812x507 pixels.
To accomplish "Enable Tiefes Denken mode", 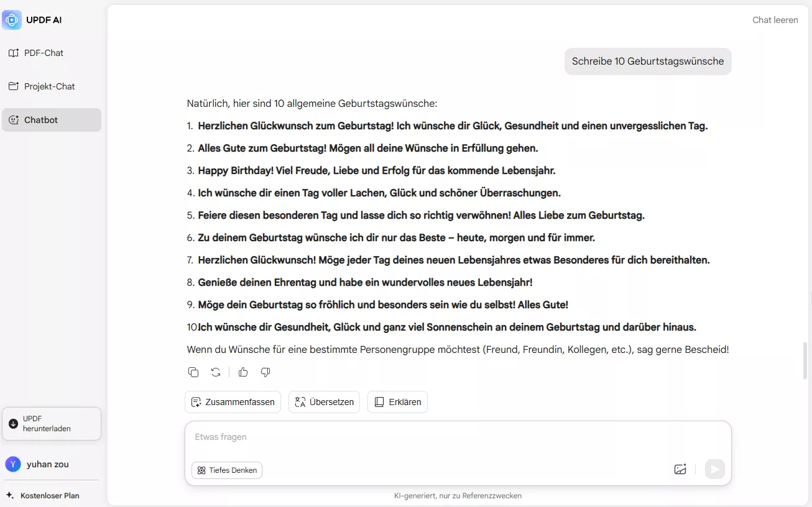I will pyautogui.click(x=226, y=470).
